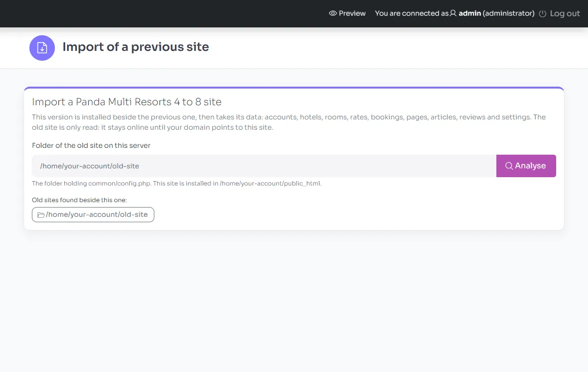Click the folder icon in old-site chip

(41, 215)
